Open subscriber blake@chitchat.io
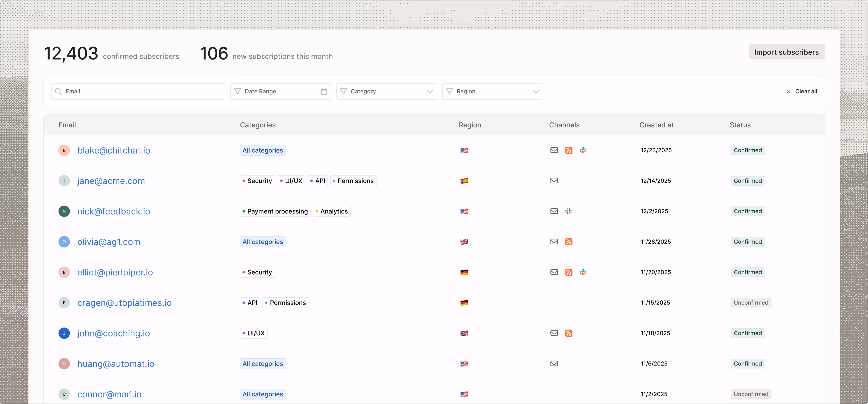The height and width of the screenshot is (404, 868). pyautogui.click(x=114, y=150)
